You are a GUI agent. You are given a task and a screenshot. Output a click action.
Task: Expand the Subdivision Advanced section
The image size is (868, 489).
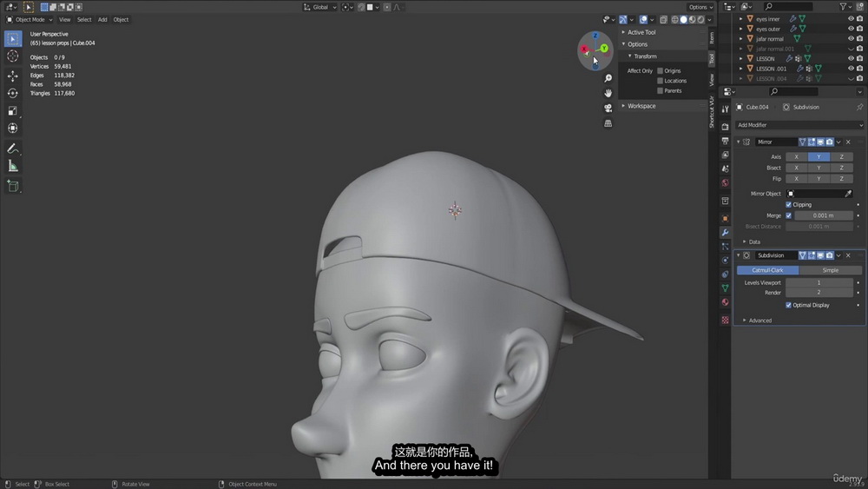coord(745,320)
